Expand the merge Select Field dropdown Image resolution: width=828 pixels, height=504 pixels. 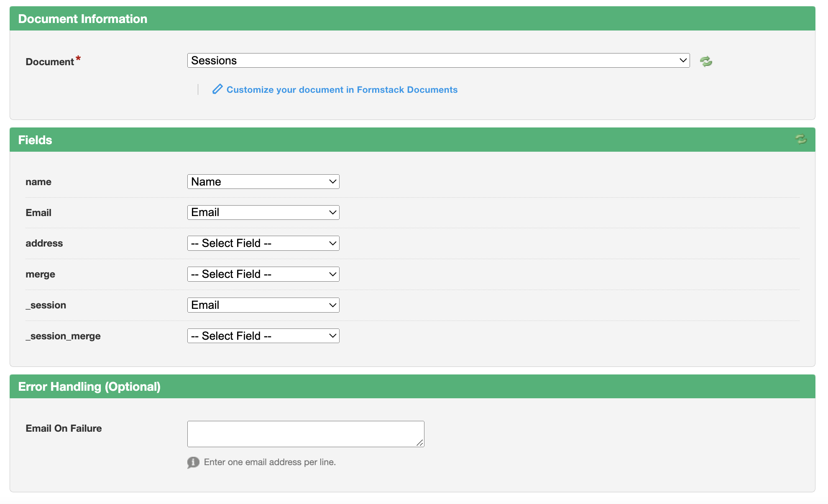(263, 274)
